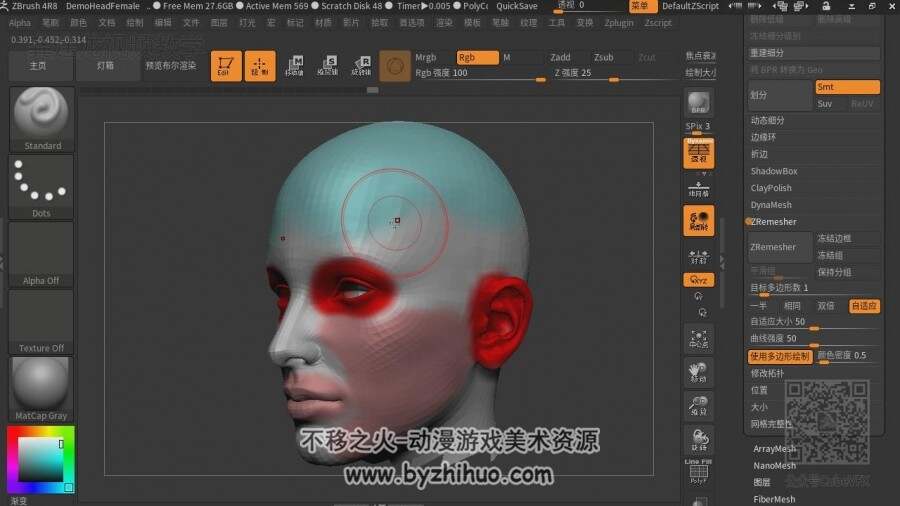Open the Dots stroke type picker
The width and height of the screenshot is (900, 506).
coord(41,186)
